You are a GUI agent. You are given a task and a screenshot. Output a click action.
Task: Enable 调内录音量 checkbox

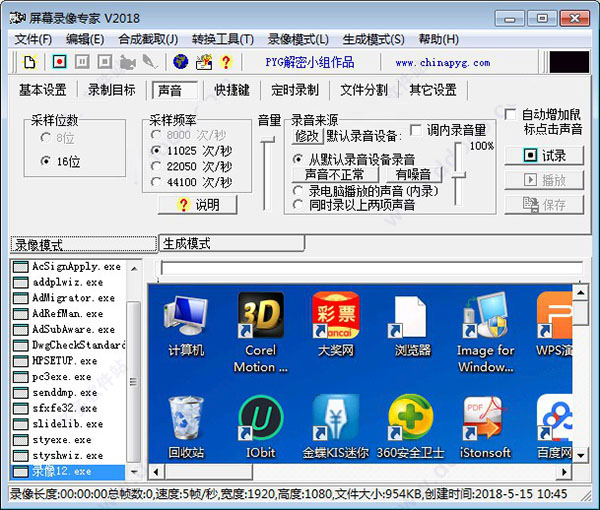click(416, 130)
